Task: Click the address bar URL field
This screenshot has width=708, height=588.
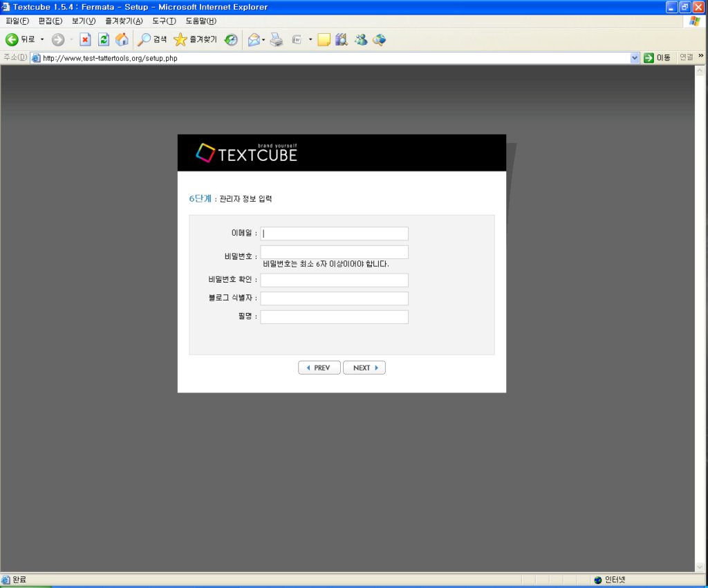Action: [335, 58]
